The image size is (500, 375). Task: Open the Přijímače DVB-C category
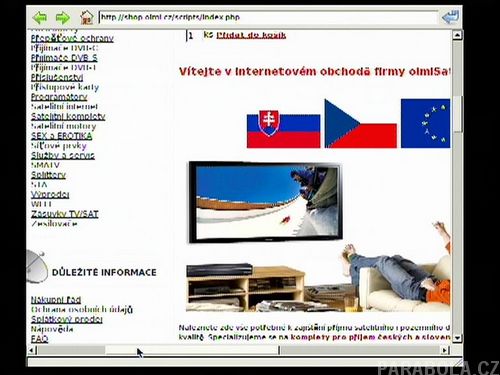[x=64, y=48]
